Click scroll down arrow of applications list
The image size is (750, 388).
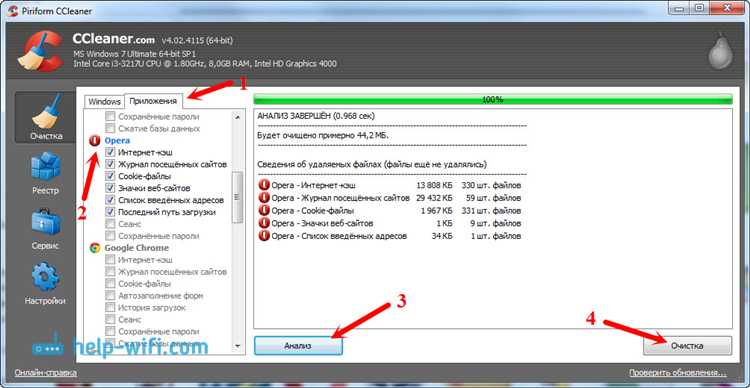point(237,345)
